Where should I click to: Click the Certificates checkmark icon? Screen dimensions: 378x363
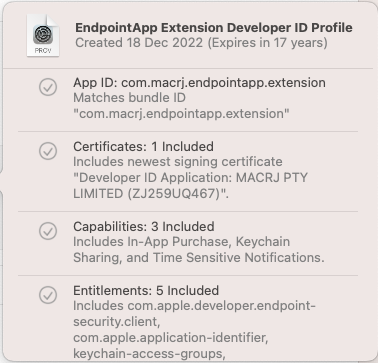(x=48, y=151)
